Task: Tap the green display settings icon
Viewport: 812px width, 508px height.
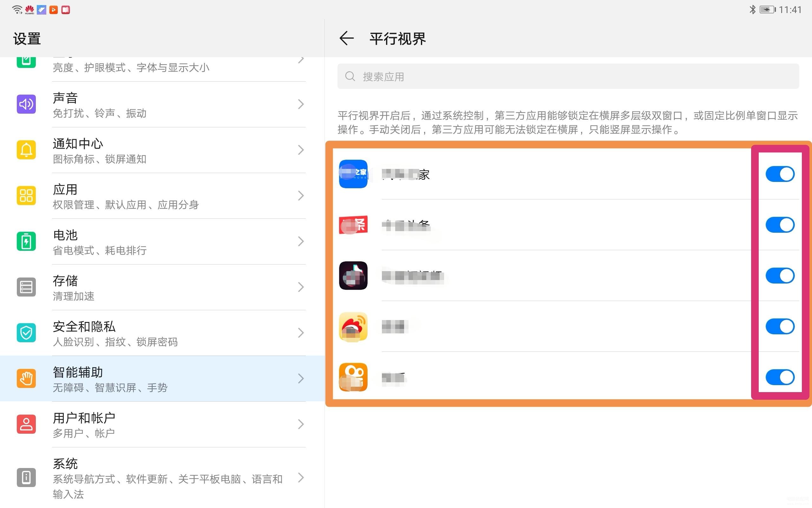Action: (26, 63)
